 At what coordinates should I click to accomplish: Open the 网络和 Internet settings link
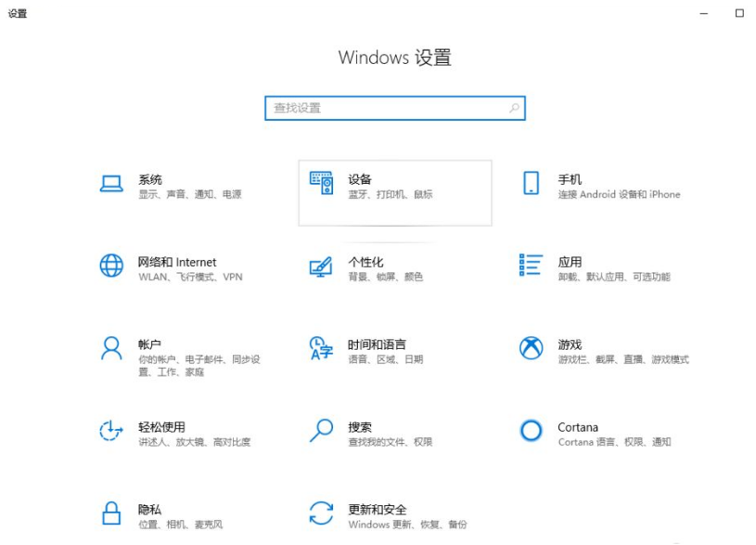[177, 263]
